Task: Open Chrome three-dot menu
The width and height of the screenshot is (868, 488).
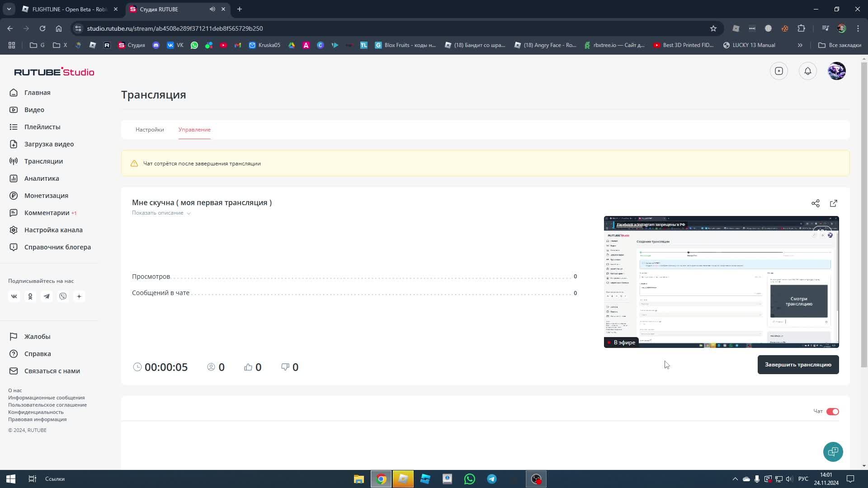Action: (858, 28)
